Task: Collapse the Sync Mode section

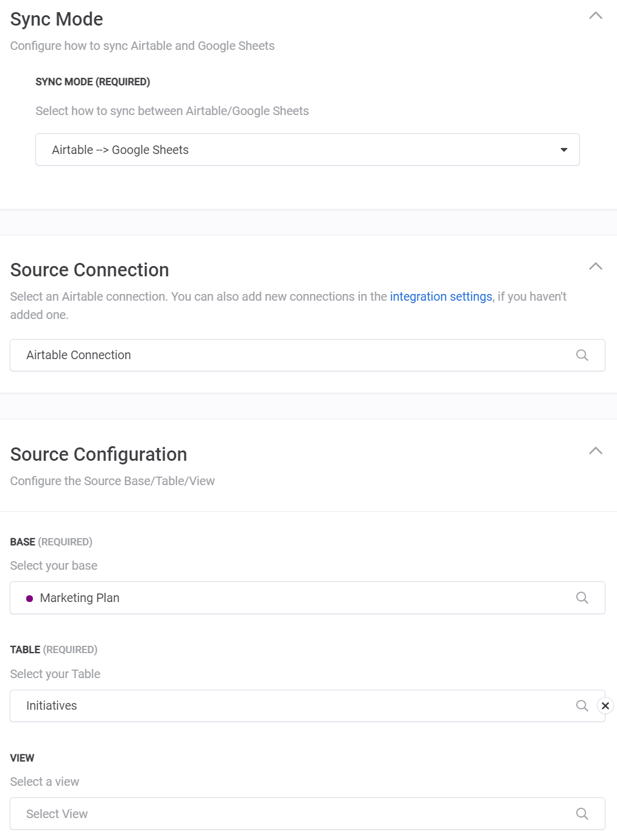Action: (x=596, y=16)
